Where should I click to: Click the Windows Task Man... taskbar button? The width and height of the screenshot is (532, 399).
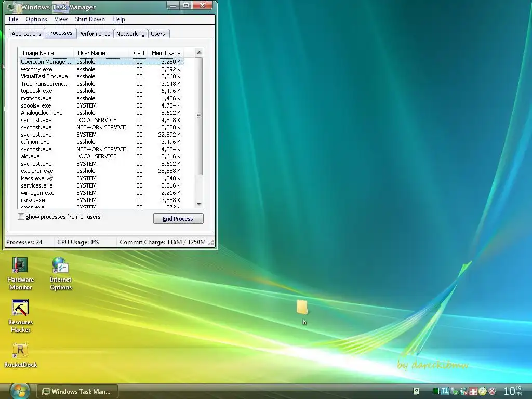point(77,392)
